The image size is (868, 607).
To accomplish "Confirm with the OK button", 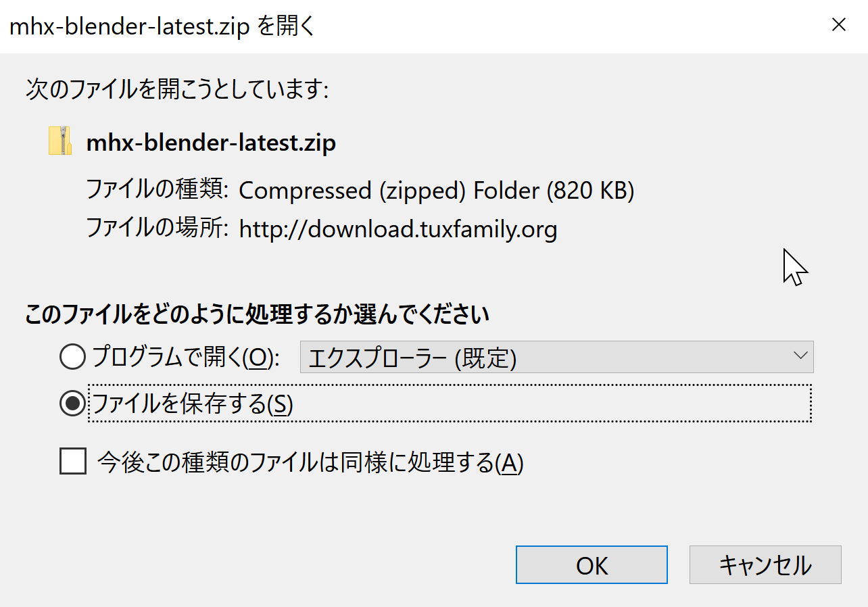I will [592, 565].
